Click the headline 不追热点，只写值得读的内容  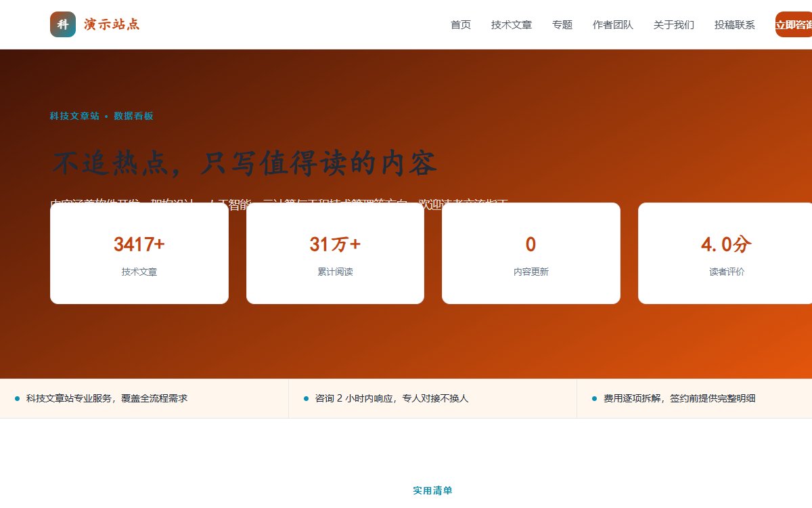coord(244,163)
